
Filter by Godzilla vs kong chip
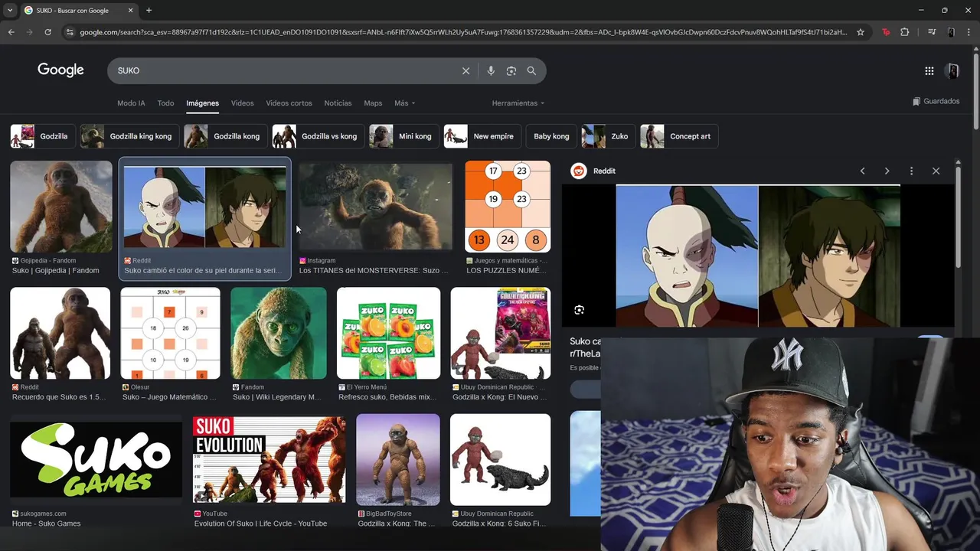point(318,136)
